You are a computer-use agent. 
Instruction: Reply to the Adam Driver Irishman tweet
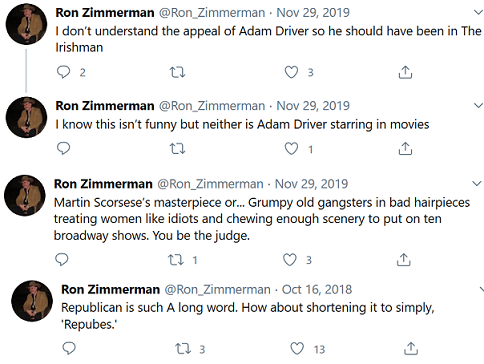(63, 72)
